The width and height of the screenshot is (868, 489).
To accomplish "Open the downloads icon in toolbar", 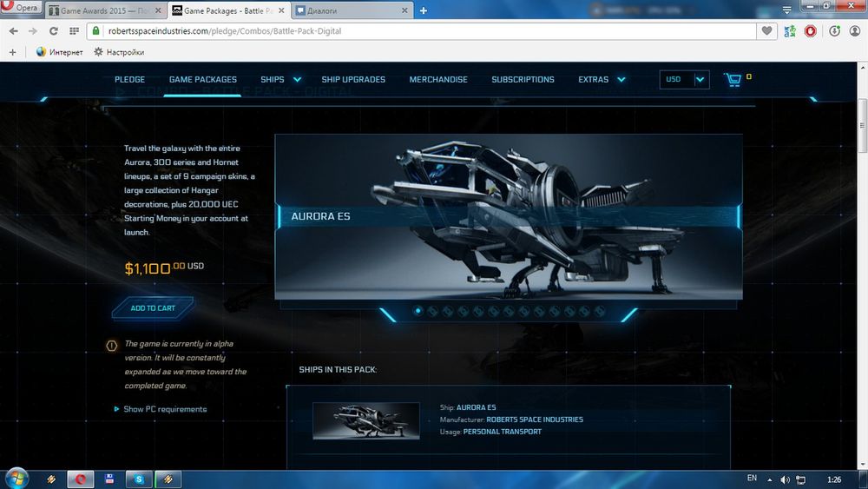I will (x=835, y=31).
